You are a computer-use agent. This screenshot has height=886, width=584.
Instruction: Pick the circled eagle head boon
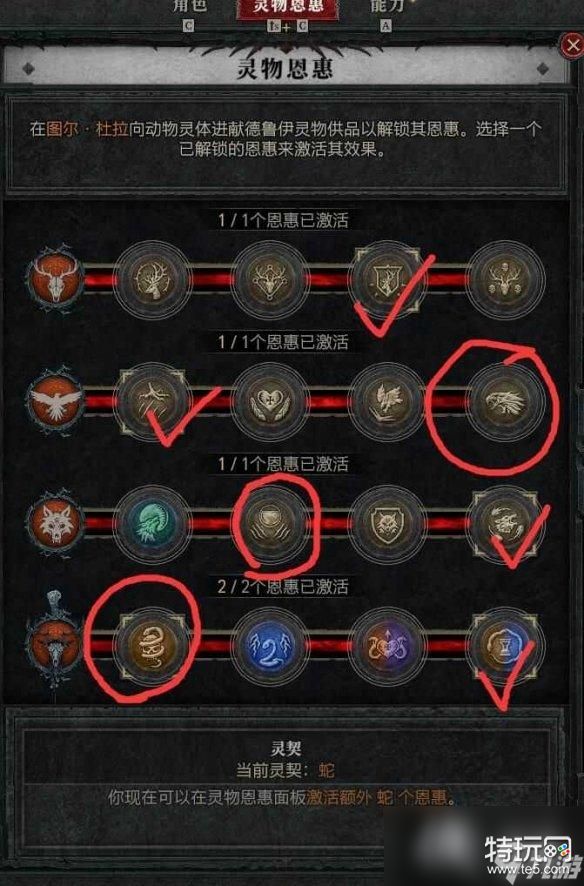click(507, 402)
